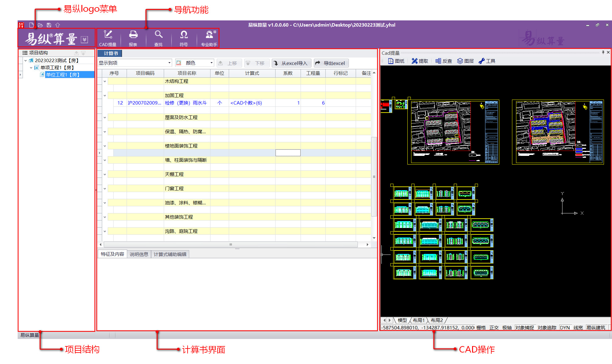Collapse the 门窗工程 row group
This screenshot has height=364, width=612.
[x=105, y=189]
